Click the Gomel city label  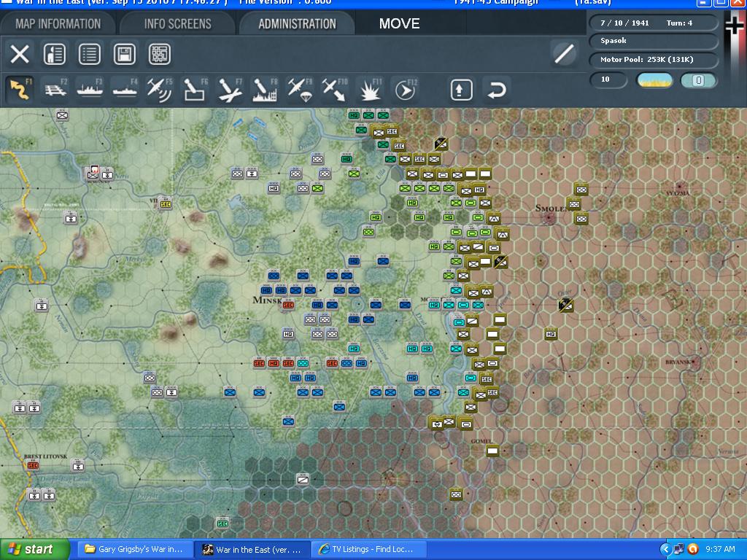481,441
